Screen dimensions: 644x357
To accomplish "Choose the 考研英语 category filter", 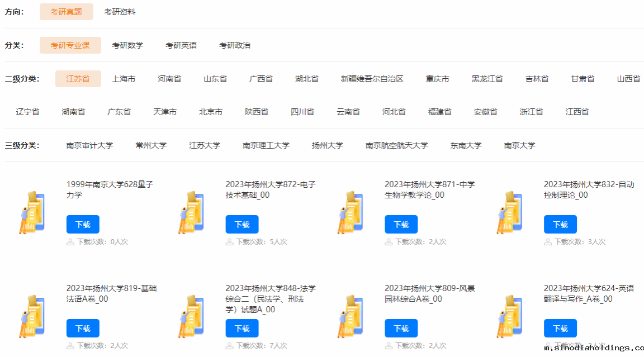I will (181, 45).
